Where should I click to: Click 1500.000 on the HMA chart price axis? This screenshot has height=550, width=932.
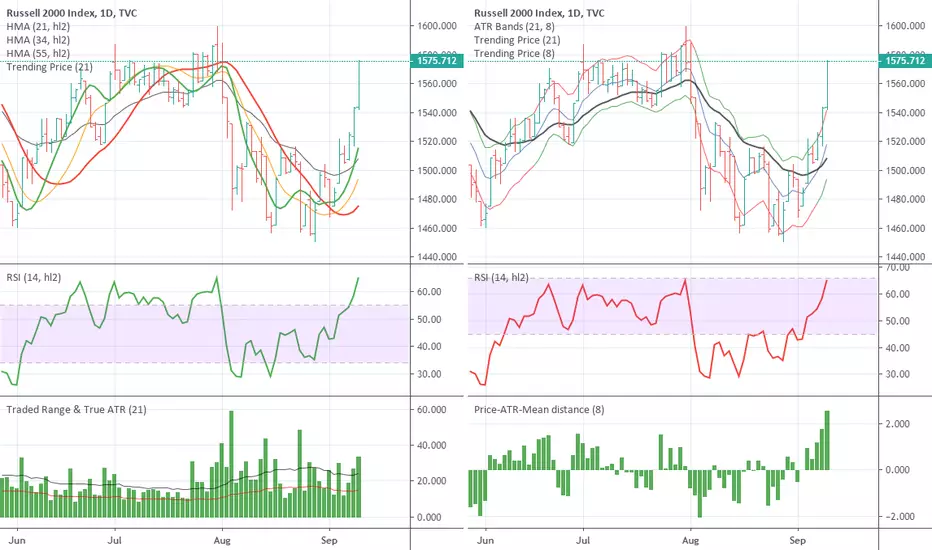pyautogui.click(x=437, y=170)
